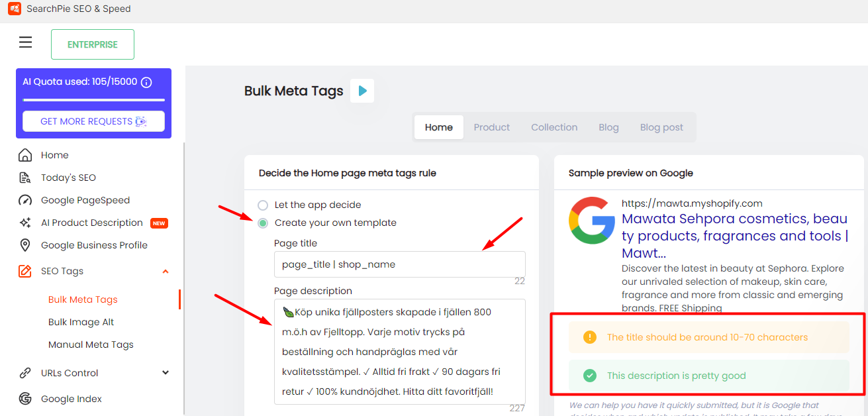Click the 'AI Quota used: 105/15000' text
The width and height of the screenshot is (868, 416).
[x=79, y=82]
